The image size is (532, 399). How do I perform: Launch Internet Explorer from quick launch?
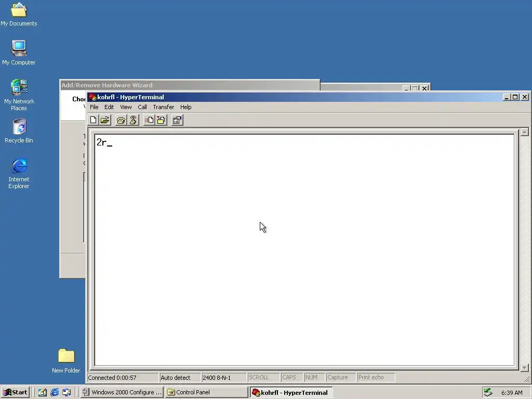click(55, 392)
